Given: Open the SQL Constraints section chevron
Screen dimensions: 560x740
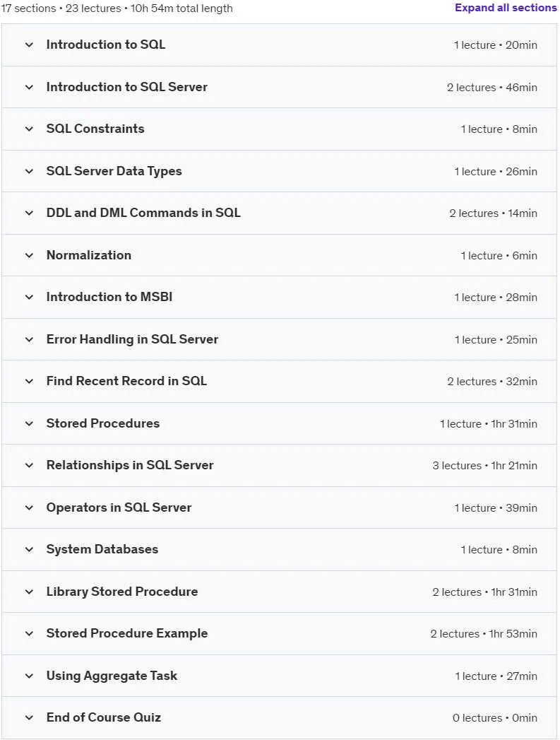Looking at the screenshot, I should tap(29, 129).
